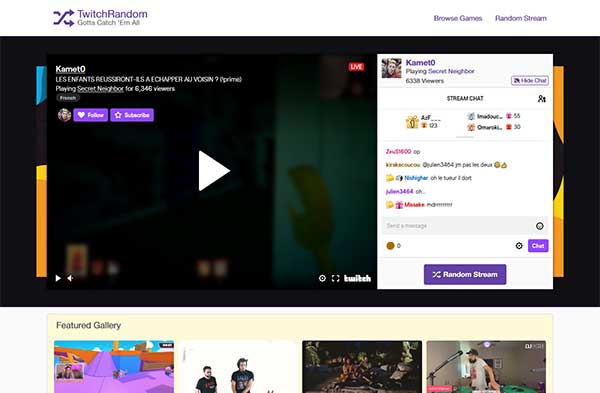Load another stream with the purple Random Stream button

465,274
